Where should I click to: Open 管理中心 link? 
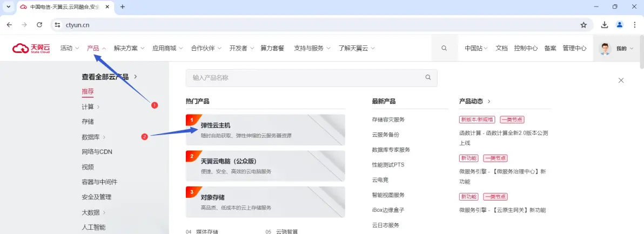[575, 48]
